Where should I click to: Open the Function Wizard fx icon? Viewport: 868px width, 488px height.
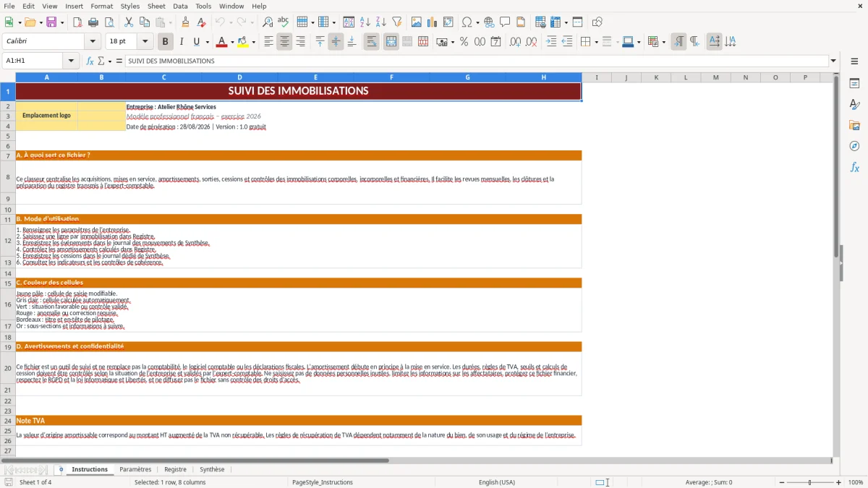tap(90, 61)
